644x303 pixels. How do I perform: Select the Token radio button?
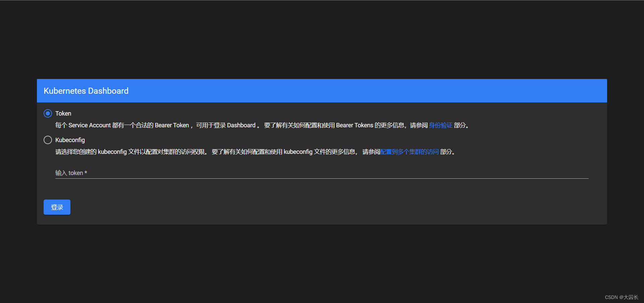[x=48, y=113]
